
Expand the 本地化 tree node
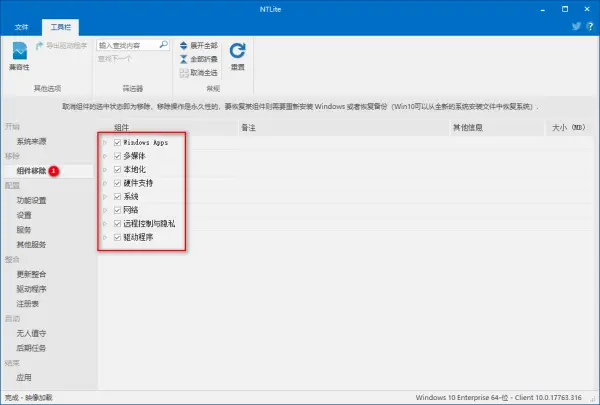click(x=105, y=169)
